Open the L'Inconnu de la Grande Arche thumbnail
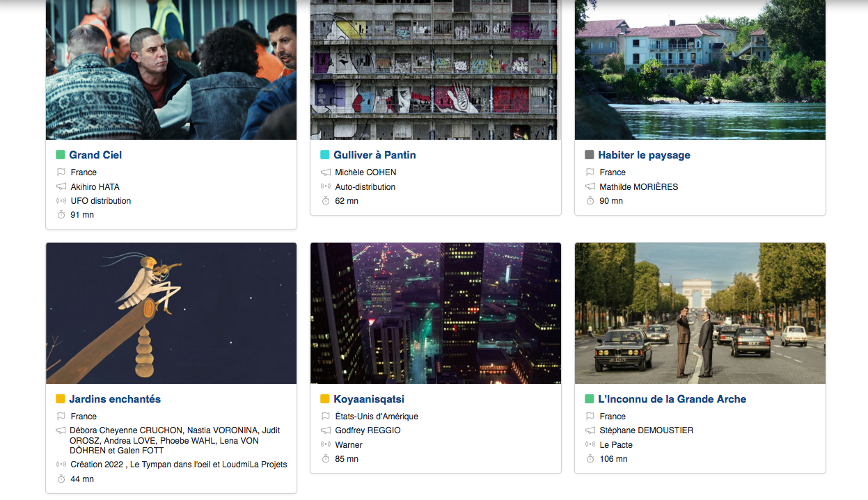This screenshot has height=500, width=868. pyautogui.click(x=700, y=313)
